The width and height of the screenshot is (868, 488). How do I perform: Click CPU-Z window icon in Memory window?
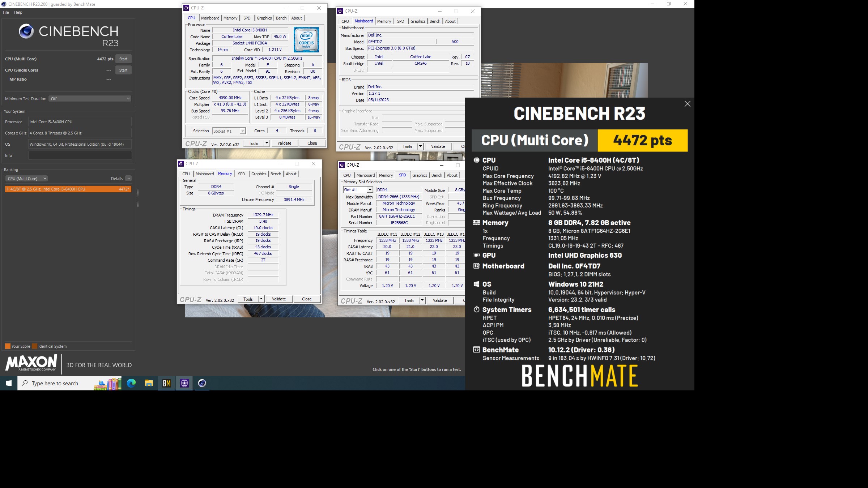(181, 164)
